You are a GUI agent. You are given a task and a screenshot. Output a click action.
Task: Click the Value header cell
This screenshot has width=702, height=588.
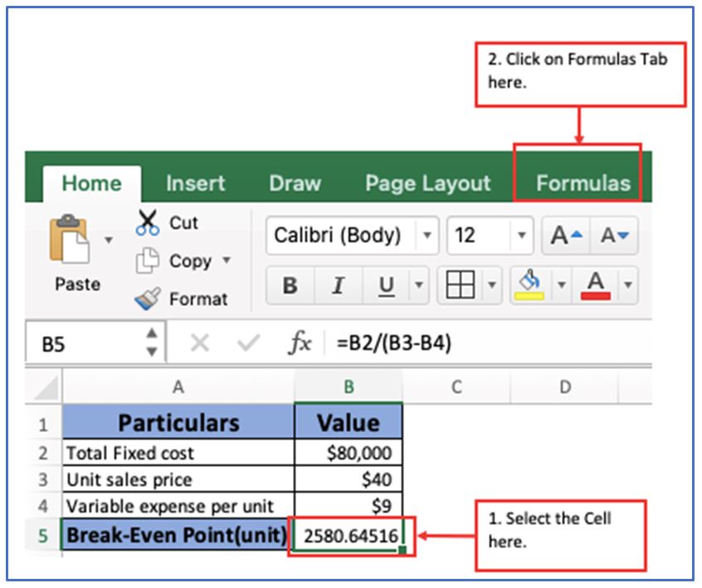coord(349,423)
